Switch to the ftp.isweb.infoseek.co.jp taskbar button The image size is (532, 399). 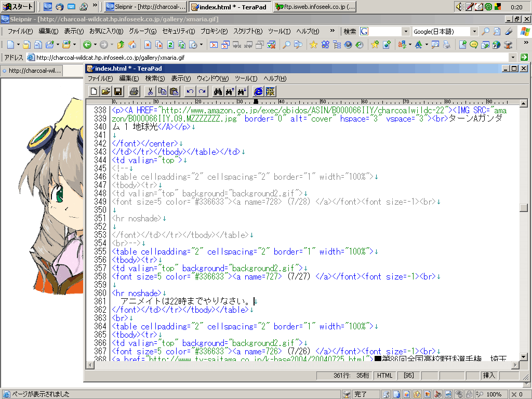tap(315, 7)
